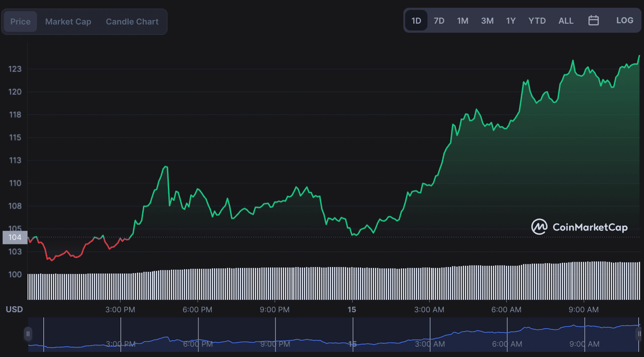Viewport: 644px width, 357px height.
Task: Click the 9:00 AM marker in navigator
Action: pyautogui.click(x=584, y=344)
